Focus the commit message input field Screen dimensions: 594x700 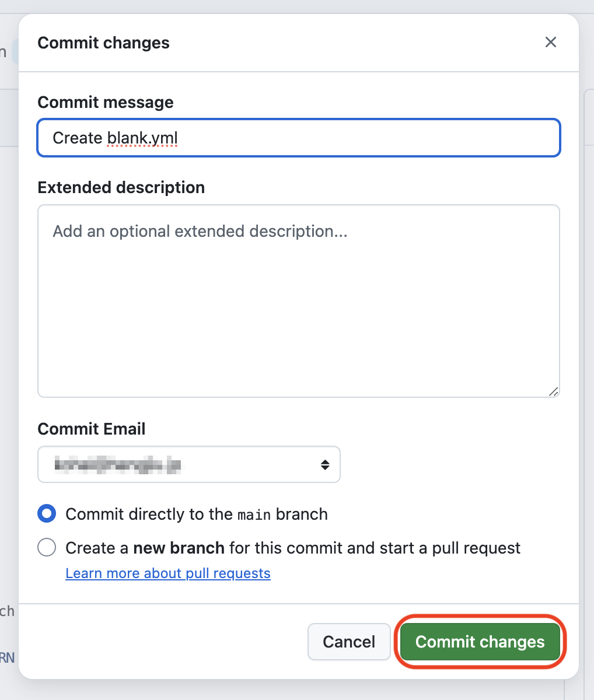(x=299, y=138)
